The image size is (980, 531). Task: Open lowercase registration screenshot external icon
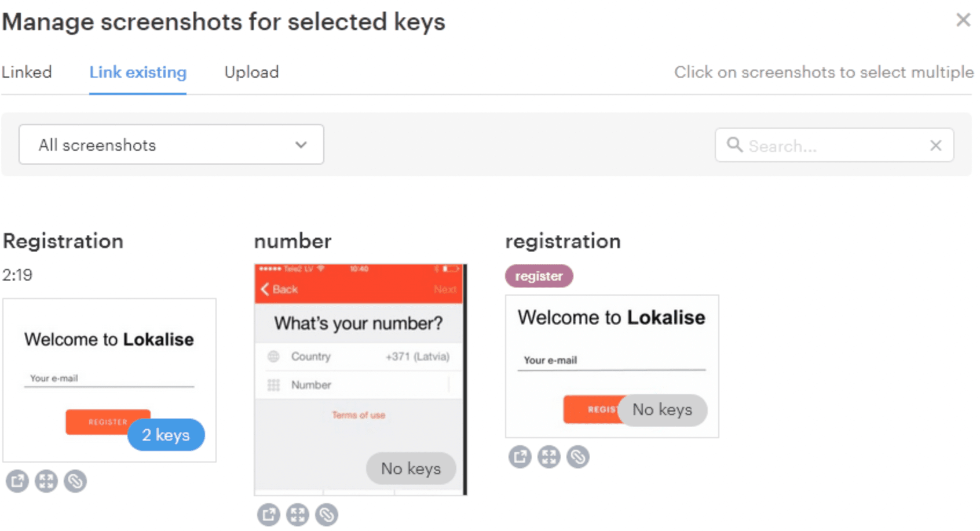pyautogui.click(x=520, y=457)
